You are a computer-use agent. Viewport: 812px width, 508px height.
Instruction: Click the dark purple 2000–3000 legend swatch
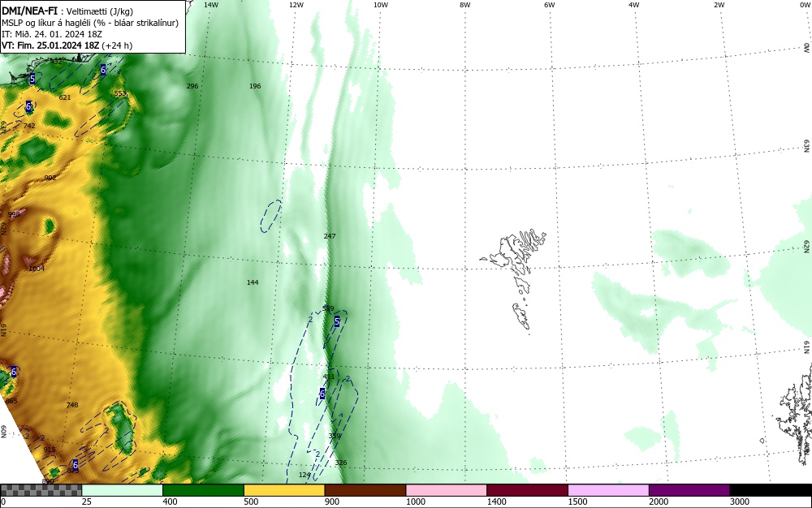(x=689, y=490)
